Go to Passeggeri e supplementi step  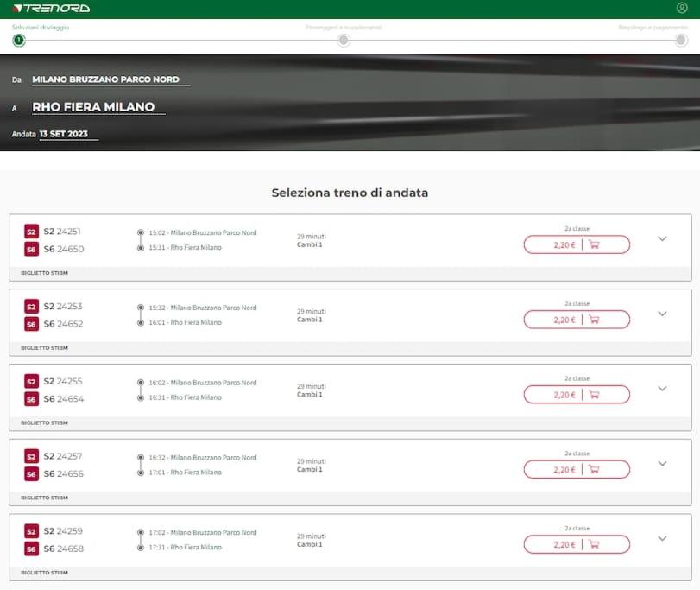coord(344,40)
